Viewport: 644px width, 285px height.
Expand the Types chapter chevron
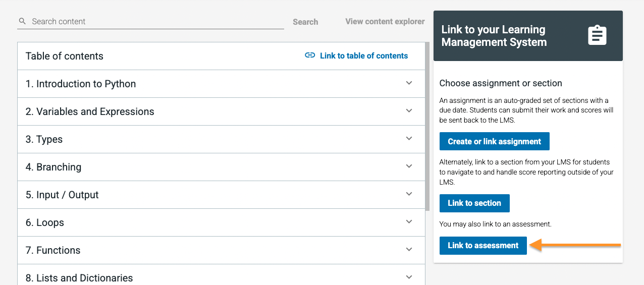409,138
